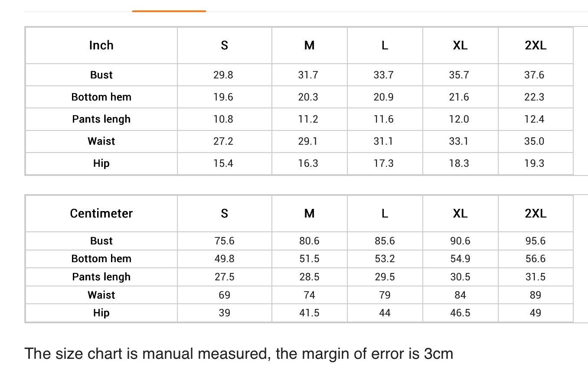Viewport: 588px width, 390px height.
Task: Click the XL column header in Centimeter table
Action: pyautogui.click(x=460, y=214)
